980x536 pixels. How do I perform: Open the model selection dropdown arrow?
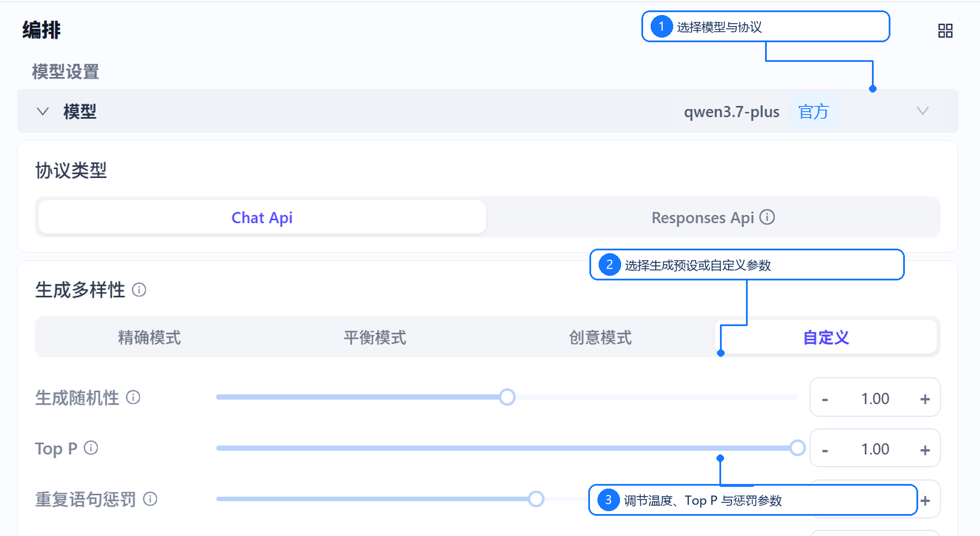point(923,110)
